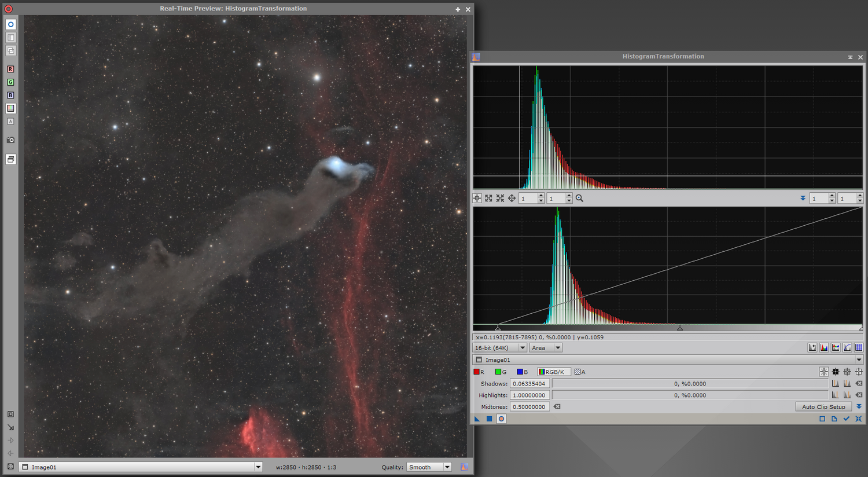
Task: Reset HistogramTransformation with bottom-right blue icon
Action: pos(859,419)
